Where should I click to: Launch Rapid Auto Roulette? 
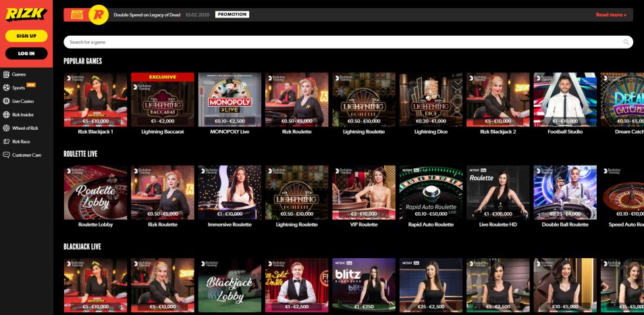[x=431, y=193]
